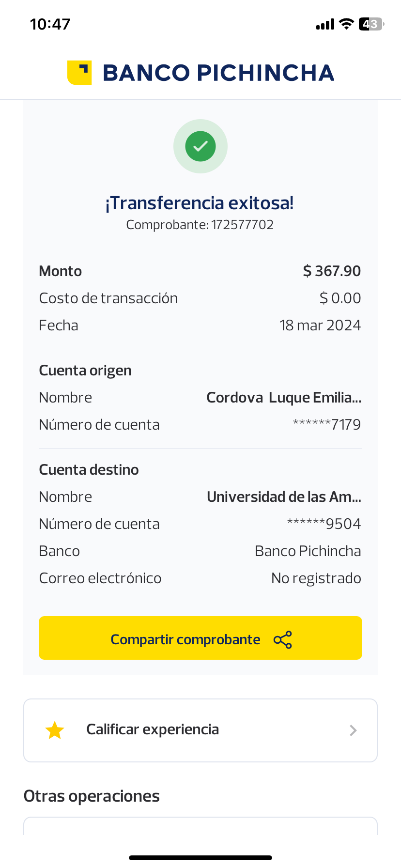Tap the BANCO PICHINCHA header title
This screenshot has width=401, height=868.
click(218, 73)
